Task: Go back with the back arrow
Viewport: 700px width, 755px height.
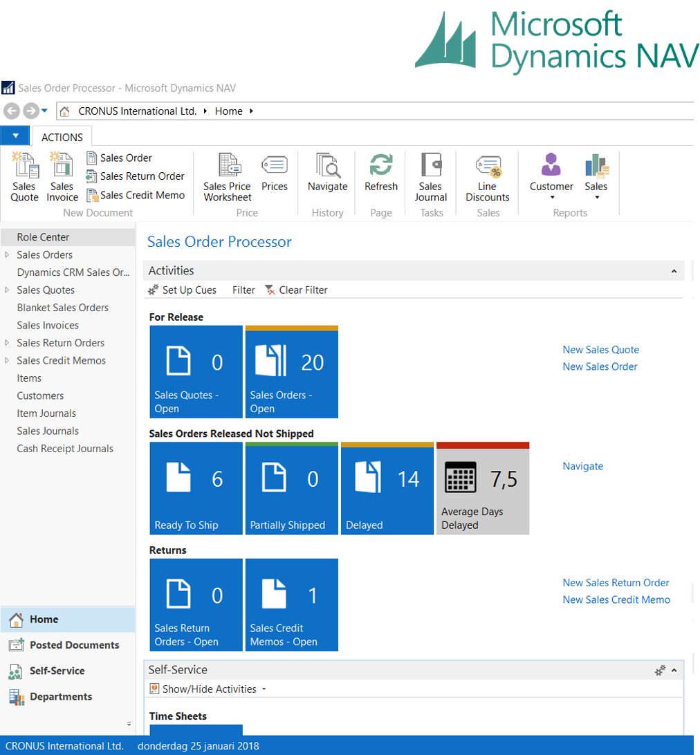Action: click(12, 111)
